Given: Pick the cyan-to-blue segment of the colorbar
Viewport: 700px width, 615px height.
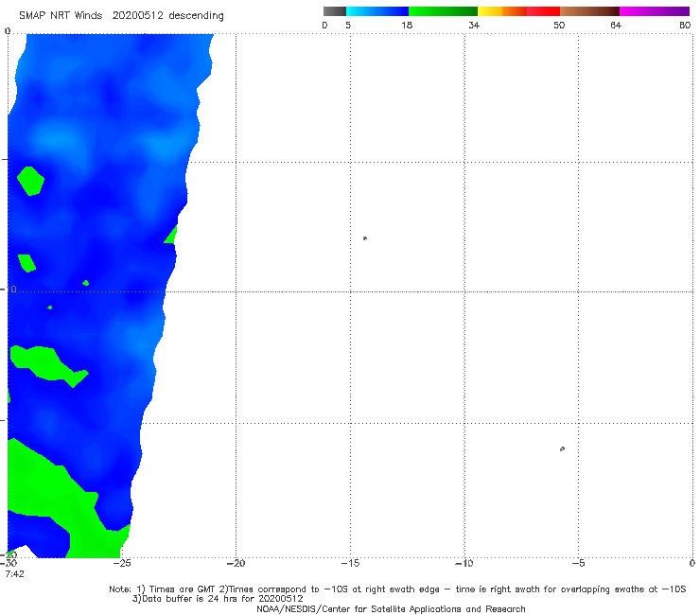Looking at the screenshot, I should coord(377,11).
